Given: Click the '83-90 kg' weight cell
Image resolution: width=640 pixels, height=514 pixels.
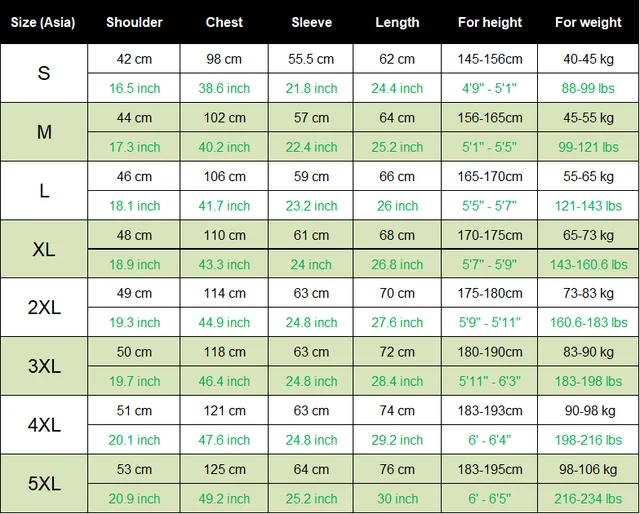Looking at the screenshot, I should pyautogui.click(x=588, y=352).
